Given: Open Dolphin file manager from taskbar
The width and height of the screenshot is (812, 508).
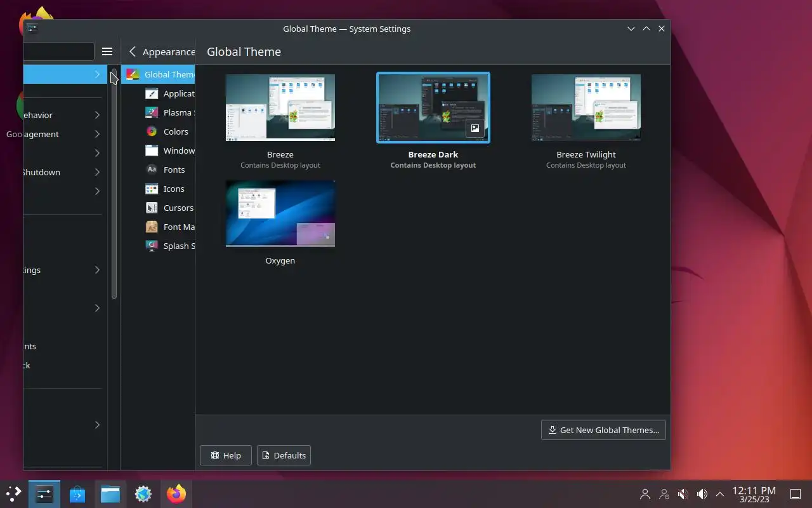Looking at the screenshot, I should (x=110, y=493).
